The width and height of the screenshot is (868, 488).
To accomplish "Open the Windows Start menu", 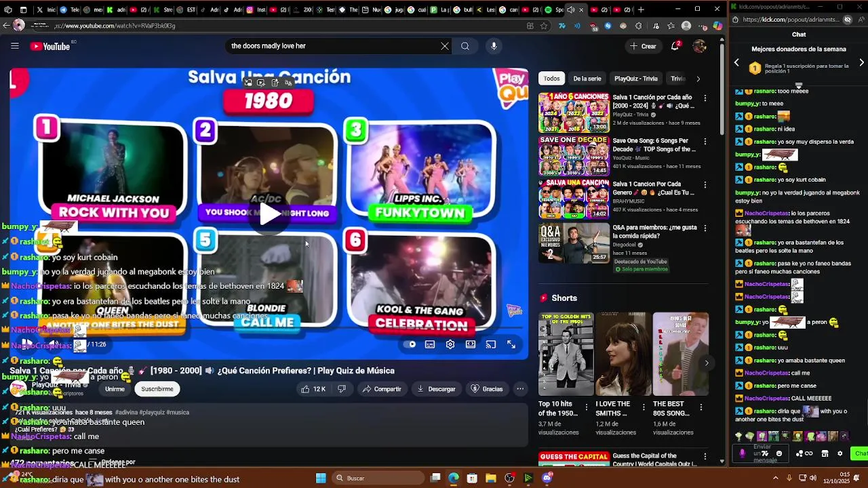I will click(321, 478).
